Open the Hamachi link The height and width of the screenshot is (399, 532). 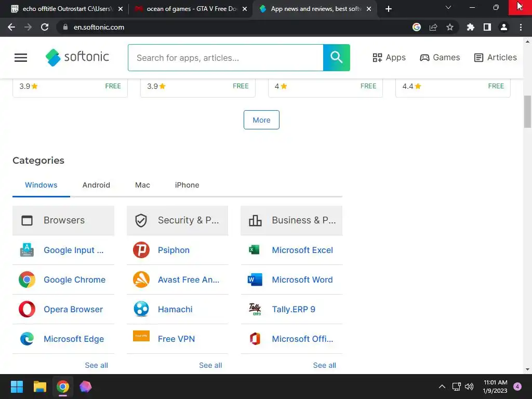175,309
